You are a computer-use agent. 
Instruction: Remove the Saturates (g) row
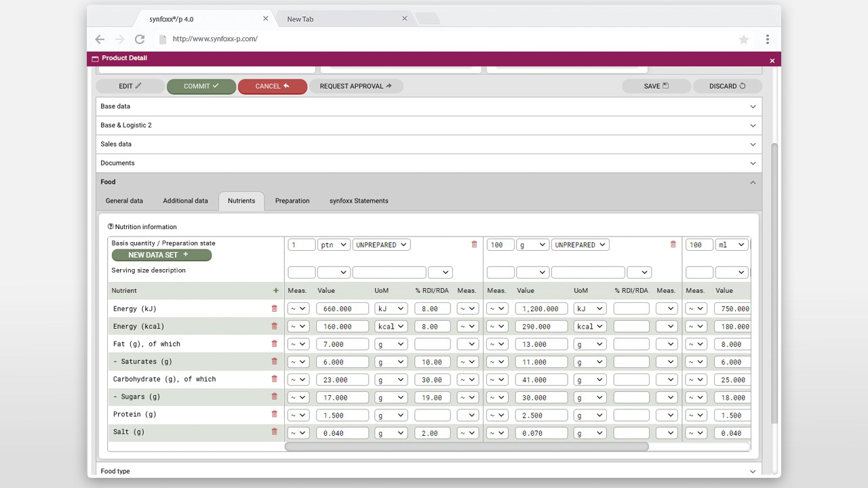pyautogui.click(x=275, y=361)
